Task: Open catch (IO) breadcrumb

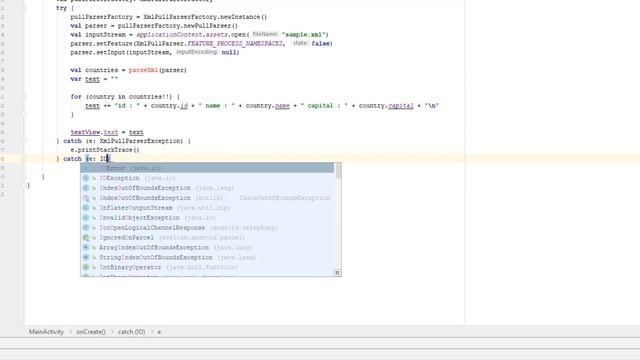Action: pos(131,332)
